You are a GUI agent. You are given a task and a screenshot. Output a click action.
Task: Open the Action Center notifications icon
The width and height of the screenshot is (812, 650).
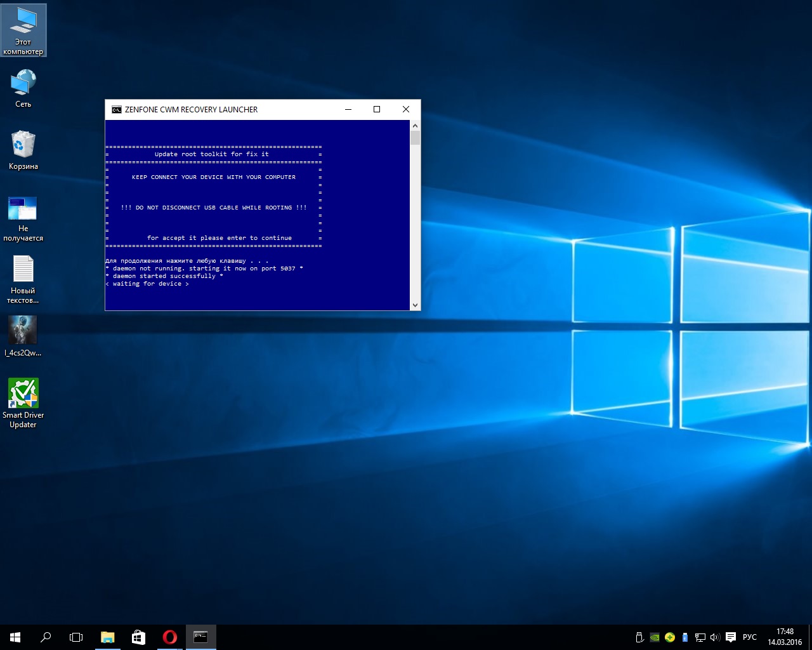[x=731, y=637]
